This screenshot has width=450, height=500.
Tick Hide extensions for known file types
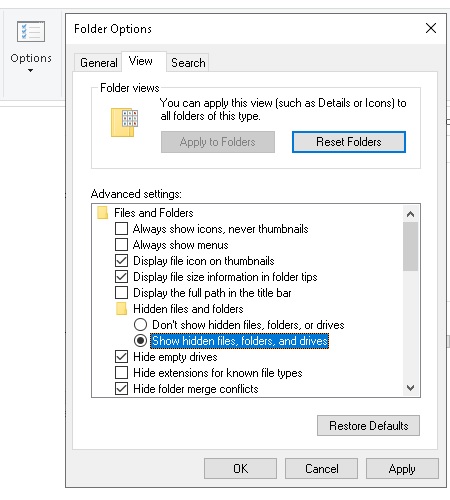point(121,373)
